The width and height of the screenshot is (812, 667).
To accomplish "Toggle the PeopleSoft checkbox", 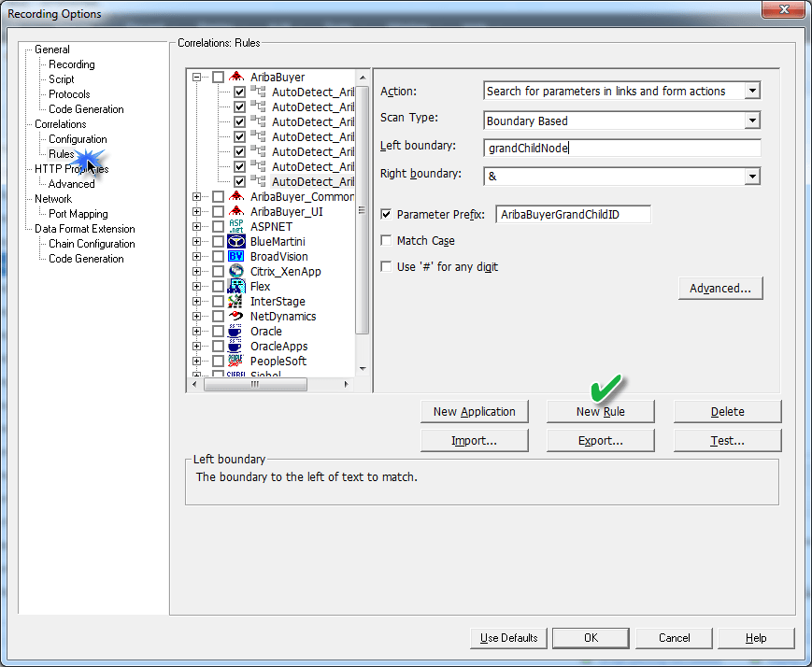I will [218, 361].
